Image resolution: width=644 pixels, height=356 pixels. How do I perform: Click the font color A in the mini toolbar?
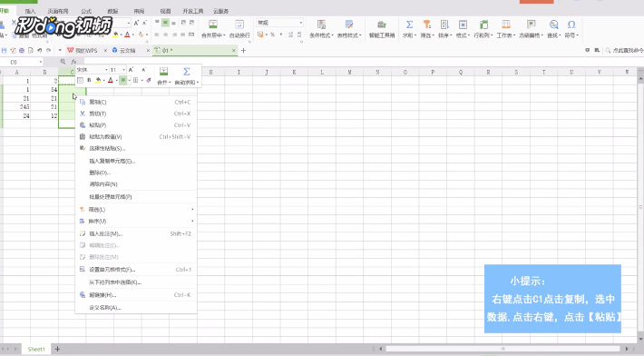[111, 80]
